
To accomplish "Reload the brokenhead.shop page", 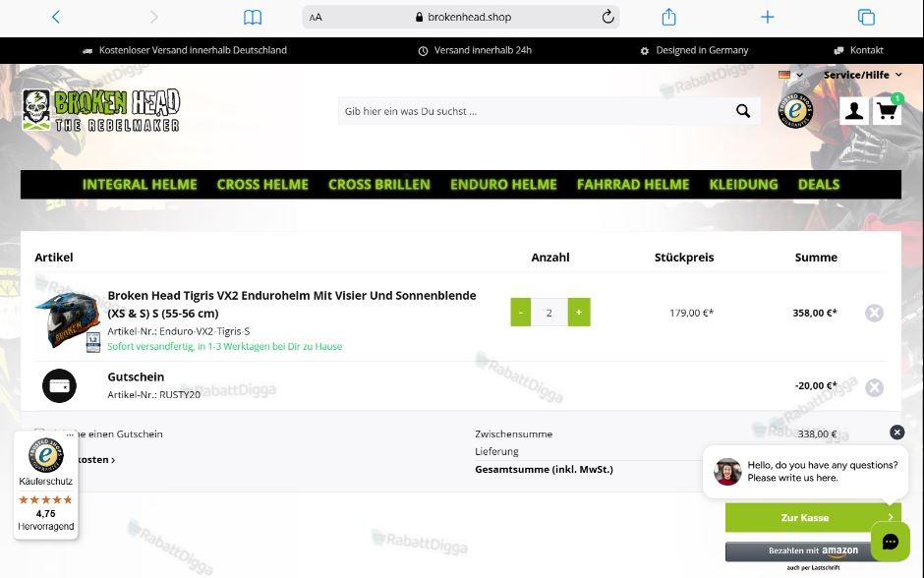I will (607, 17).
